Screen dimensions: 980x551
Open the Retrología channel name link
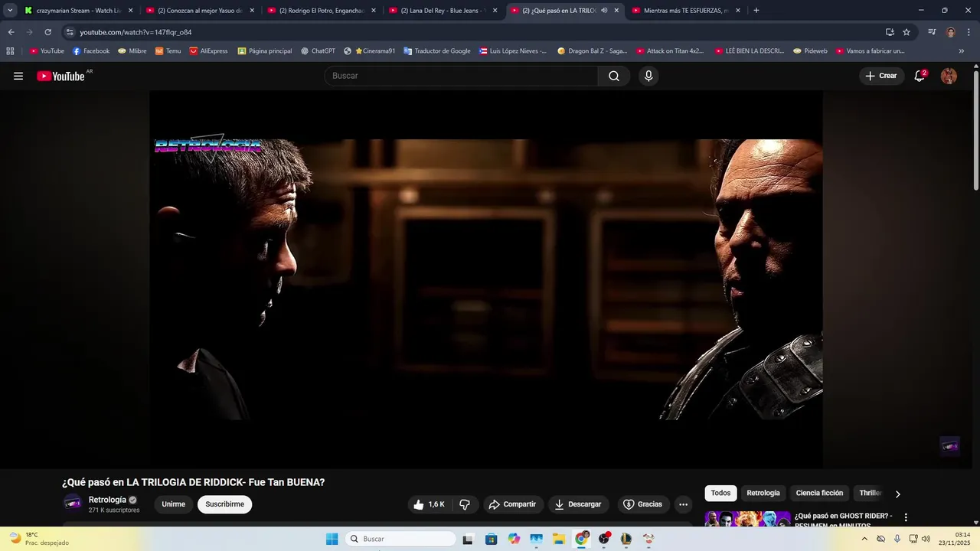pos(107,500)
